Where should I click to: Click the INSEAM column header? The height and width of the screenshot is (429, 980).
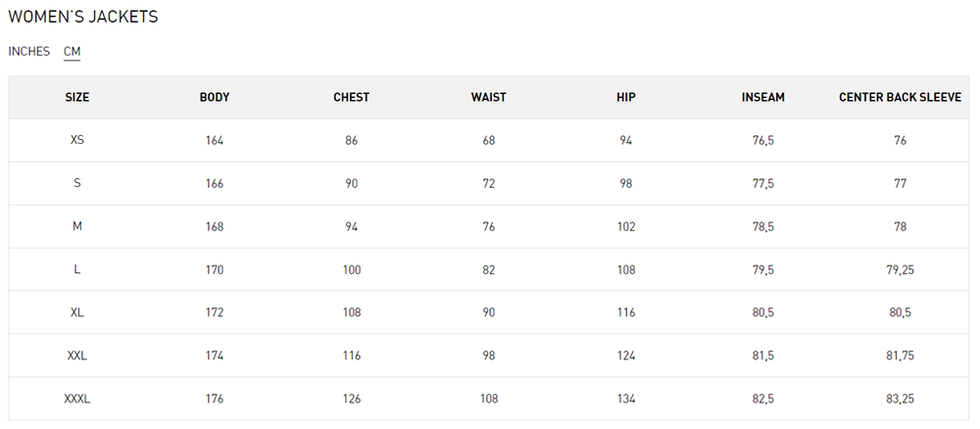[763, 97]
